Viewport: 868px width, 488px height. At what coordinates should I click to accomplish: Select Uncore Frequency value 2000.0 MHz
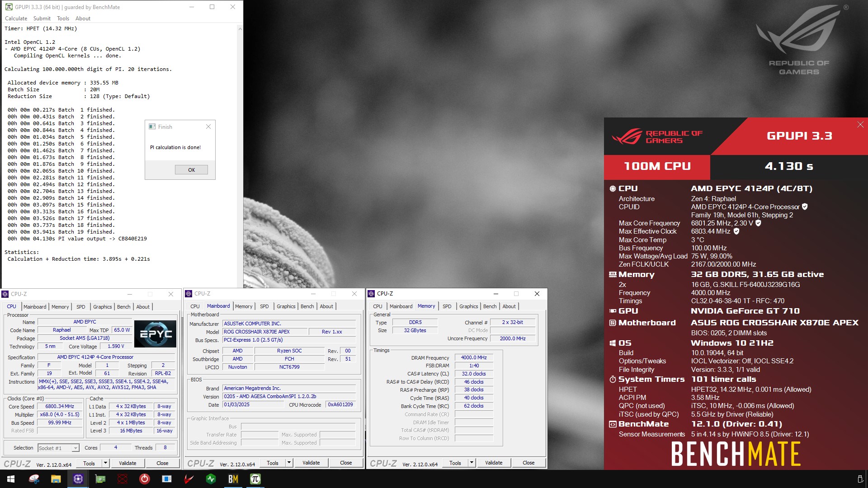(x=513, y=338)
